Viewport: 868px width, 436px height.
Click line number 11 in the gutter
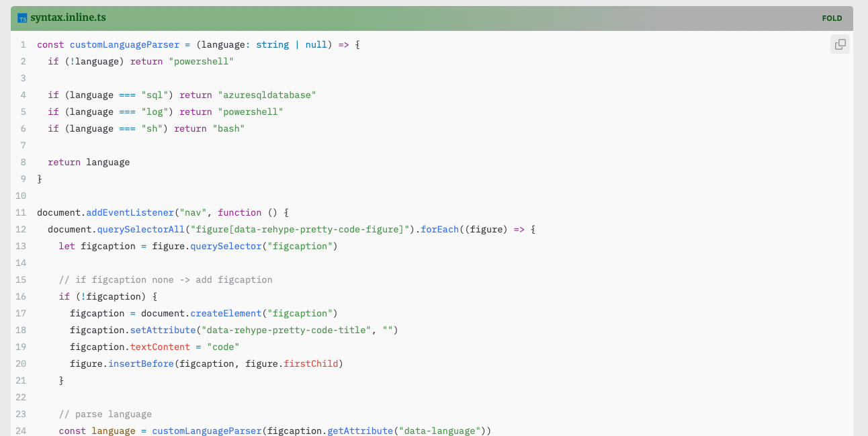tap(20, 213)
